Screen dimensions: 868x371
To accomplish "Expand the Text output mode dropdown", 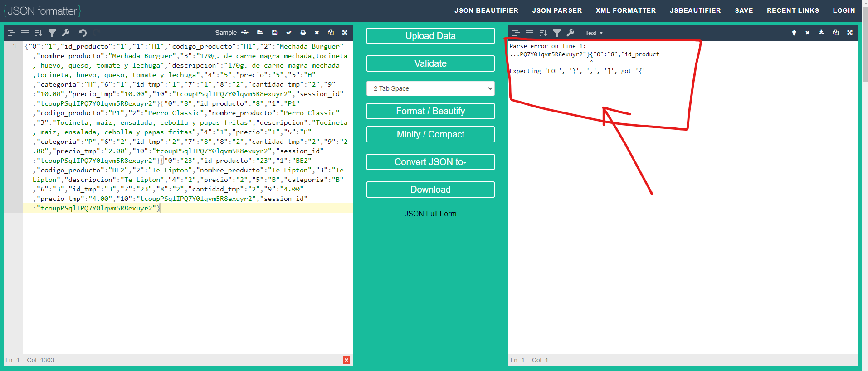I will pos(594,33).
